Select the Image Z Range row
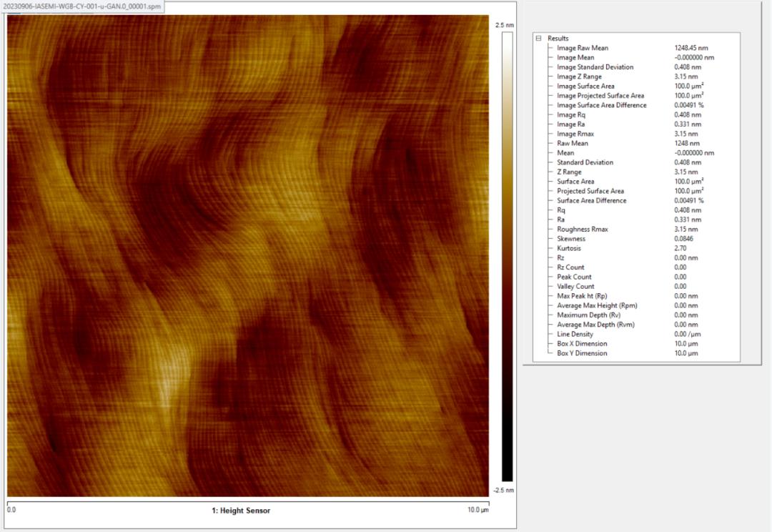 coord(635,77)
